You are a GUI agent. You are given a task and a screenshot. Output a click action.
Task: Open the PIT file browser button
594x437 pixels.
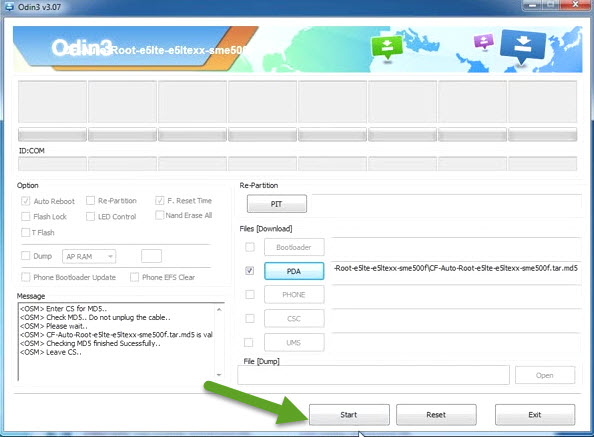(277, 204)
